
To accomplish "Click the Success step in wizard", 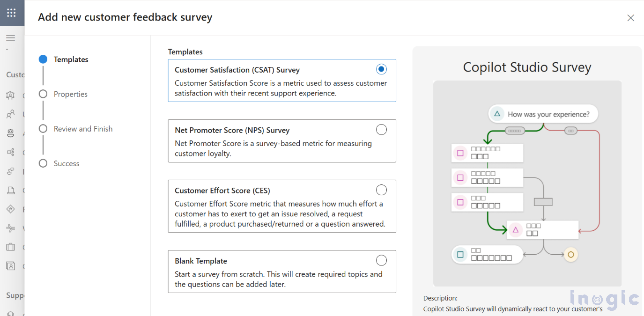I will tap(66, 163).
